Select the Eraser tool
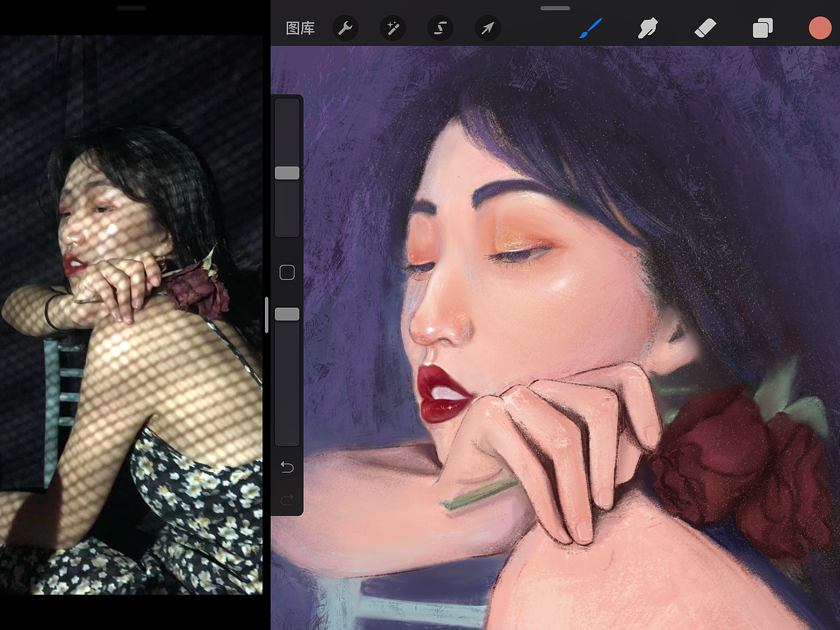The height and width of the screenshot is (630, 840). (x=705, y=28)
